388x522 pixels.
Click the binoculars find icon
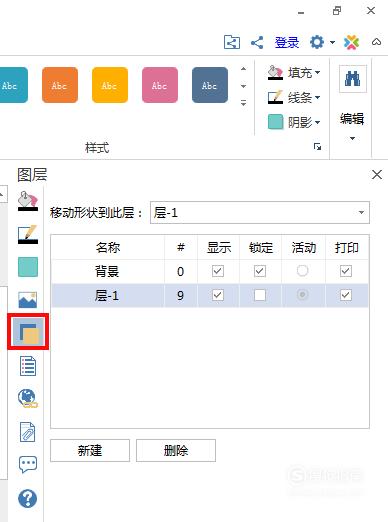(x=353, y=79)
